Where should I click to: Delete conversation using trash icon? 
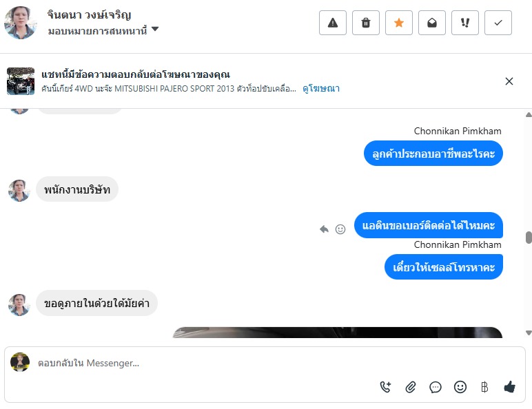366,23
